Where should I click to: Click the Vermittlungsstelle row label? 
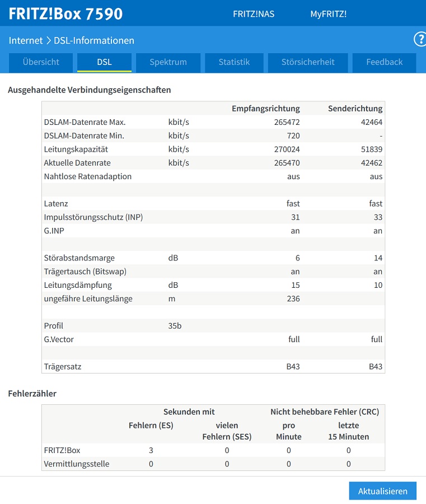click(77, 464)
